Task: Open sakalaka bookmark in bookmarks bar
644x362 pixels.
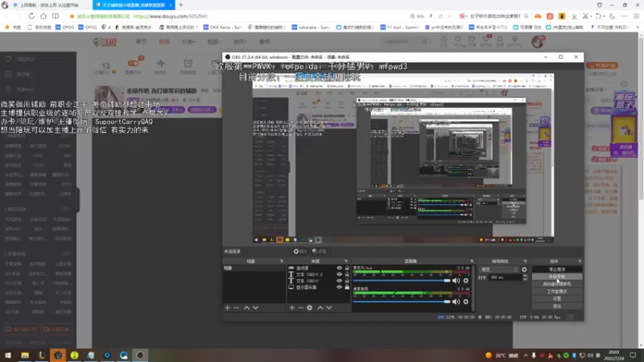Action: 311,27
